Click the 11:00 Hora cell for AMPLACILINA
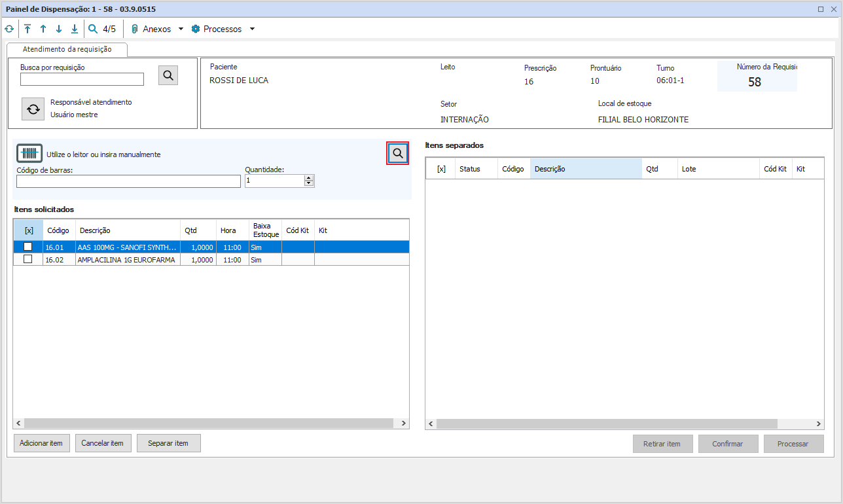This screenshot has width=843, height=504. [x=232, y=260]
